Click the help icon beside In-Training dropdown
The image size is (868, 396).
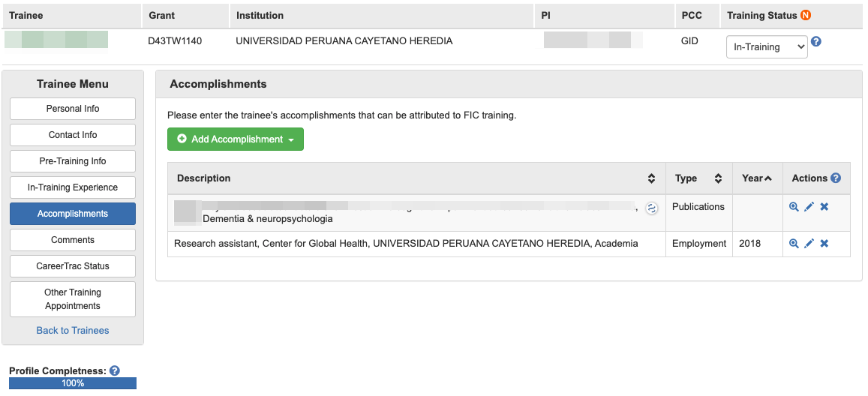pos(816,42)
